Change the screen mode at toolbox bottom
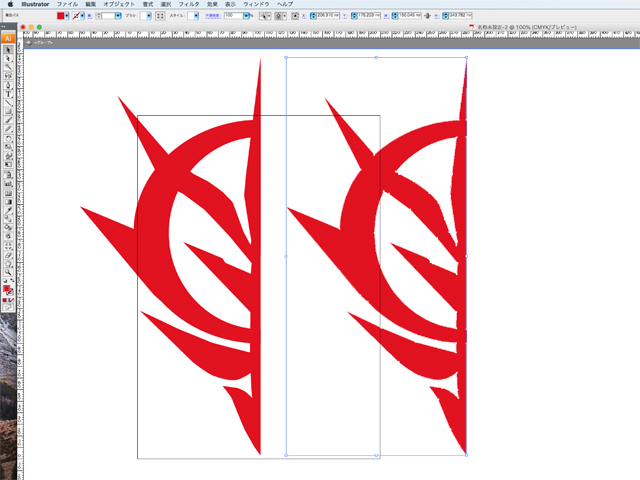Screen dimensions: 640x480 click(8, 307)
